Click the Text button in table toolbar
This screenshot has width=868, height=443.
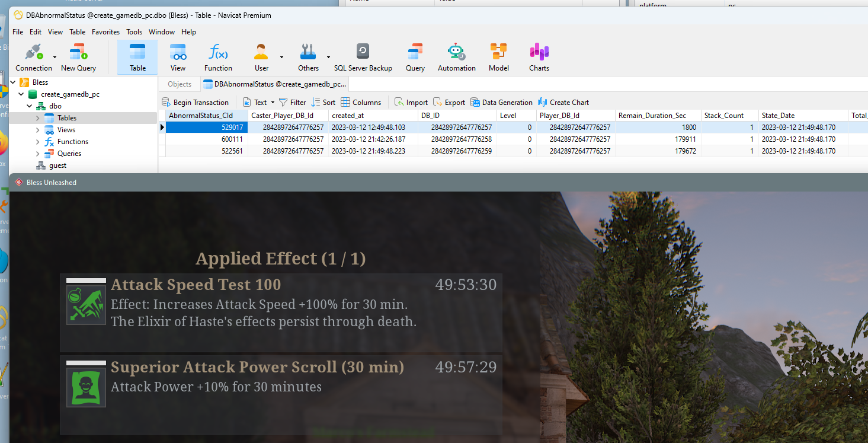click(255, 102)
